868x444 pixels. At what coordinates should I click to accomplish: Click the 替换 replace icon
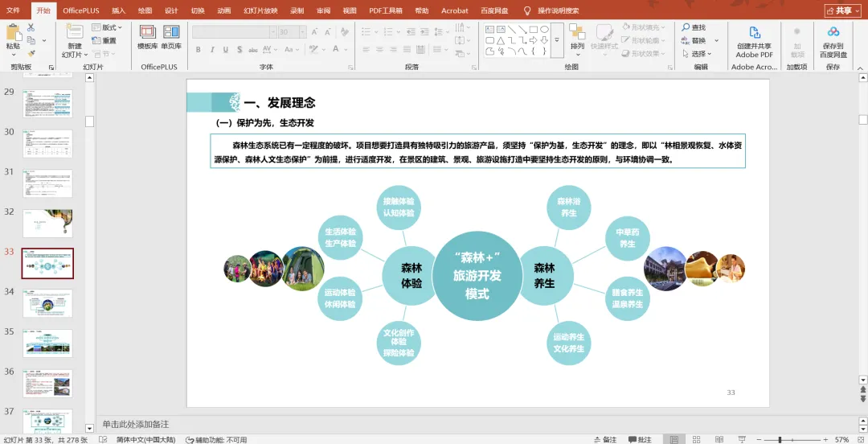pyautogui.click(x=686, y=40)
